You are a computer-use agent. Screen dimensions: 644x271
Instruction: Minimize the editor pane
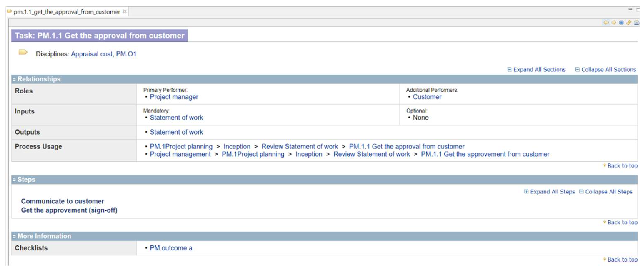click(630, 9)
